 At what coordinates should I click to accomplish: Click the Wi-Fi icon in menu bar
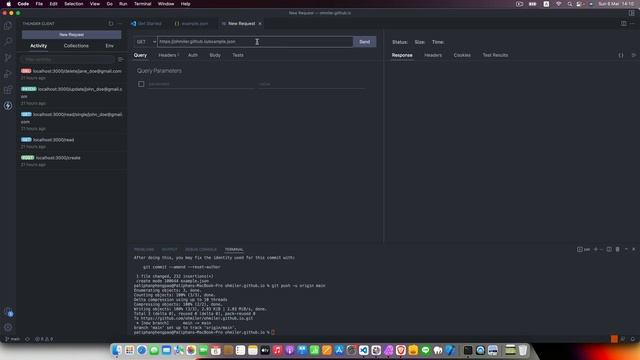point(558,4)
